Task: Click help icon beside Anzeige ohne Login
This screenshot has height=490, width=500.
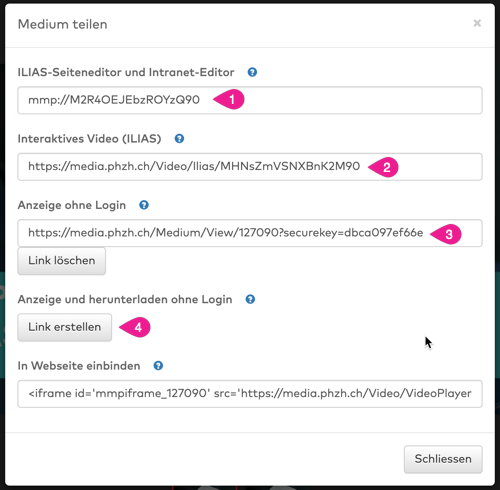Action: tap(144, 205)
